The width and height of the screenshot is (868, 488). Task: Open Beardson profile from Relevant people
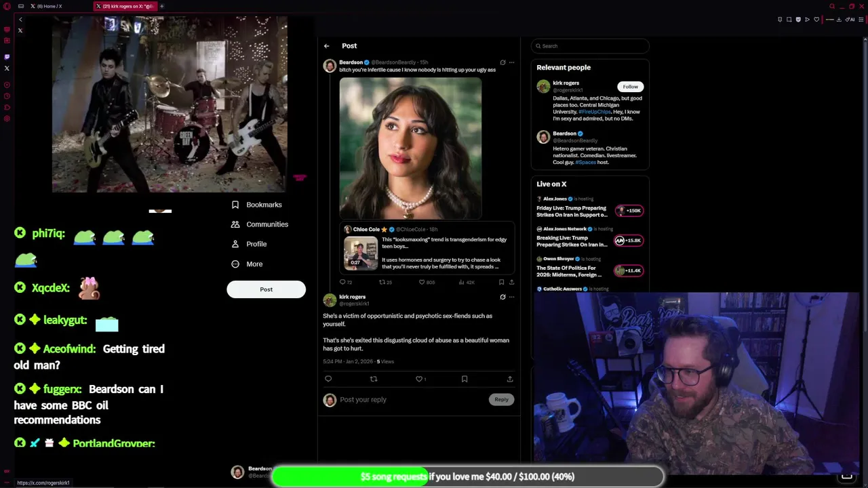564,134
